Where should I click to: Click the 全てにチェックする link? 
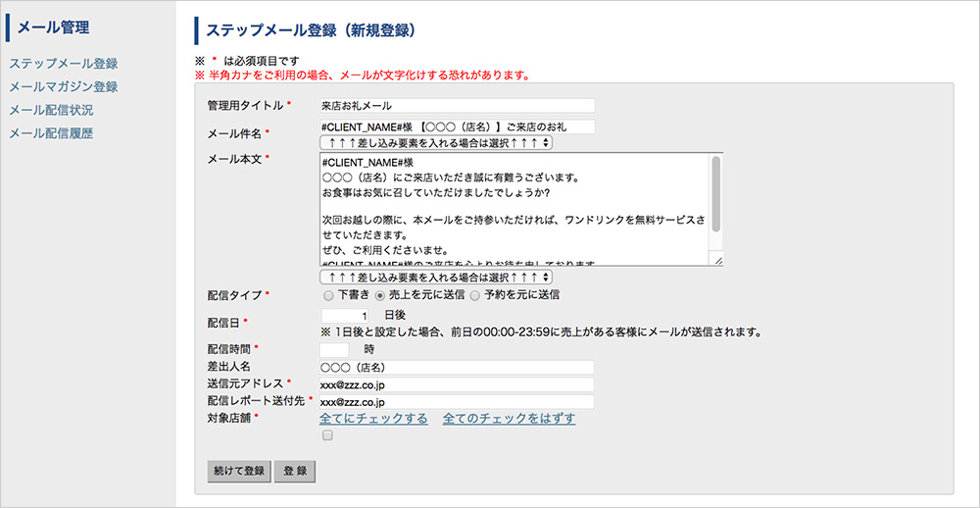pos(373,419)
